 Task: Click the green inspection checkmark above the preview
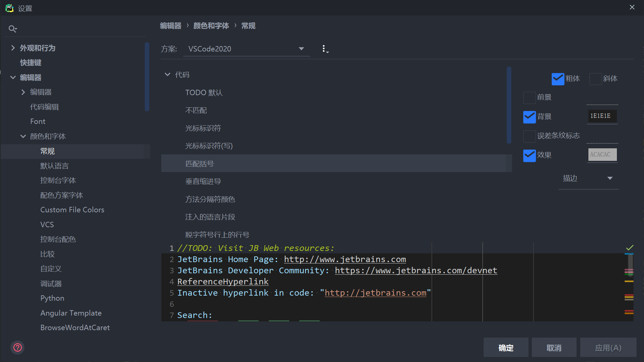coord(630,247)
